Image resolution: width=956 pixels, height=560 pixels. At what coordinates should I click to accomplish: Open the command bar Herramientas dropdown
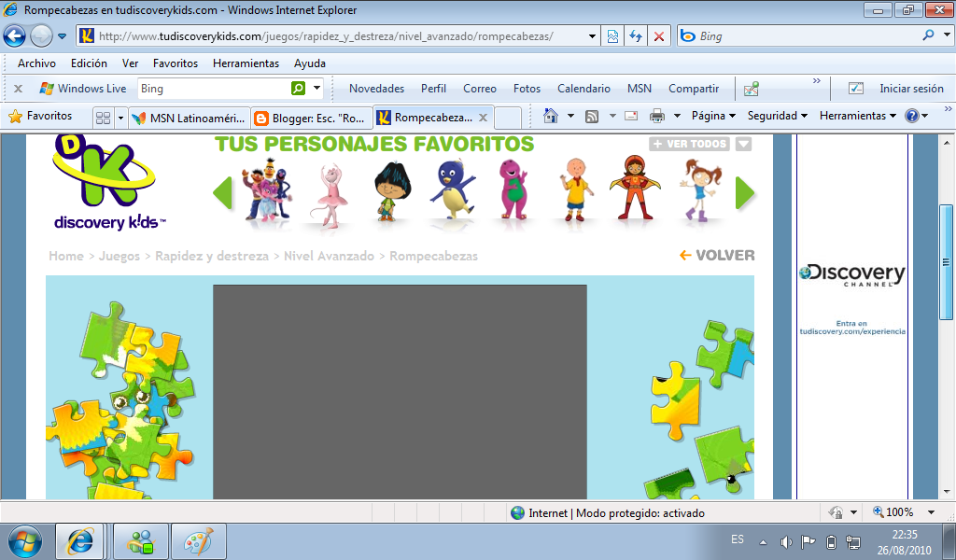(x=858, y=116)
